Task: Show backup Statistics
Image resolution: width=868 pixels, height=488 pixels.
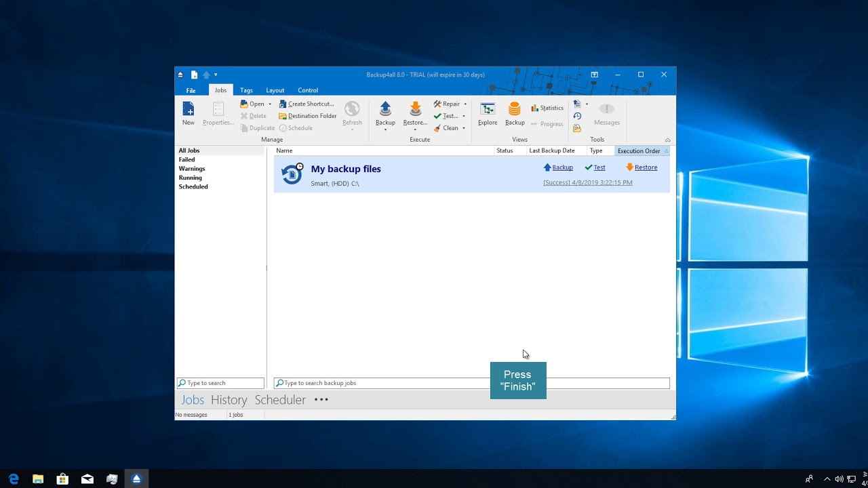Action: tap(548, 107)
